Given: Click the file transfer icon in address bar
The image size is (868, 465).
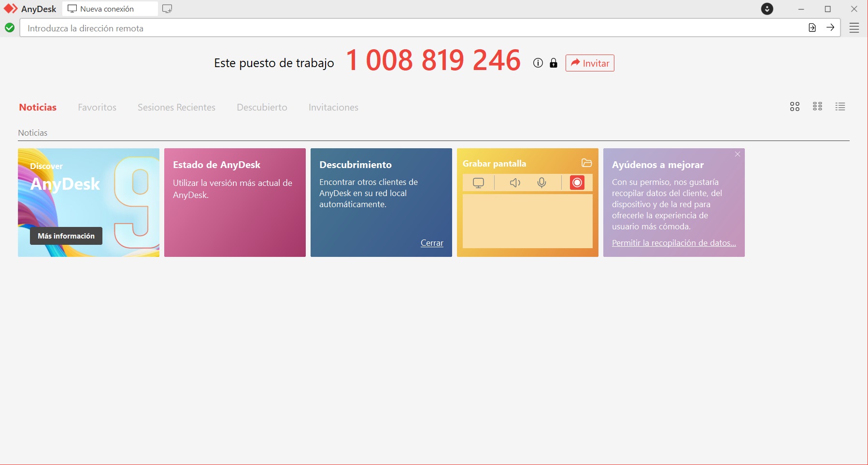Looking at the screenshot, I should point(812,28).
